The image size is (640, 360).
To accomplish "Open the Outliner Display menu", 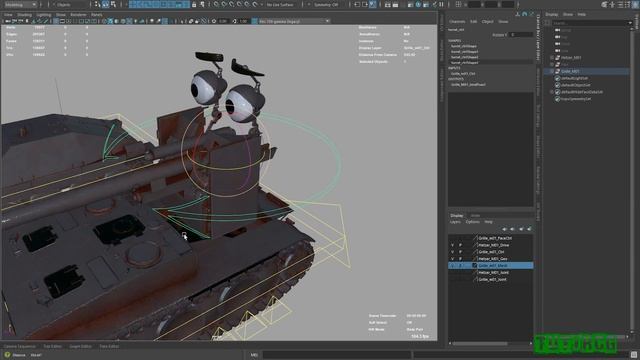I will pos(551,14).
